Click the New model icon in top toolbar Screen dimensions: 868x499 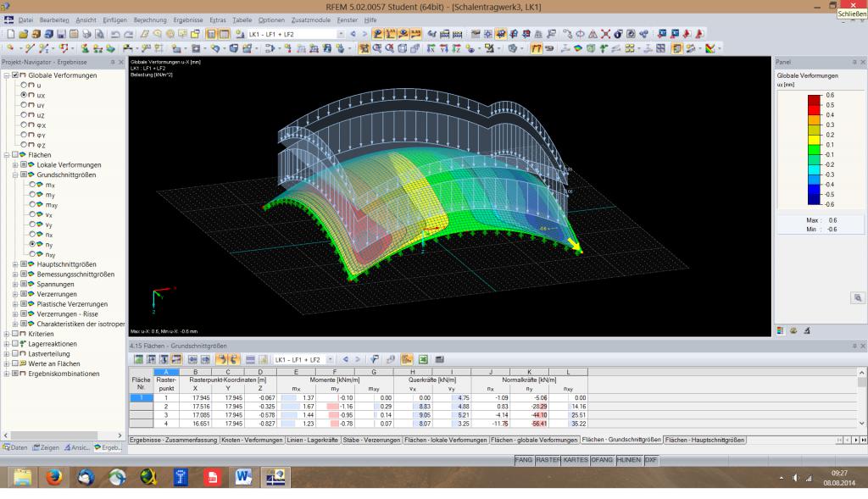tap(10, 34)
